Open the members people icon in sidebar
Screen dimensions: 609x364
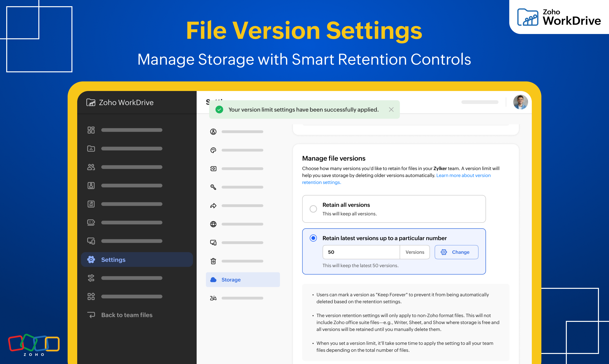point(91,167)
